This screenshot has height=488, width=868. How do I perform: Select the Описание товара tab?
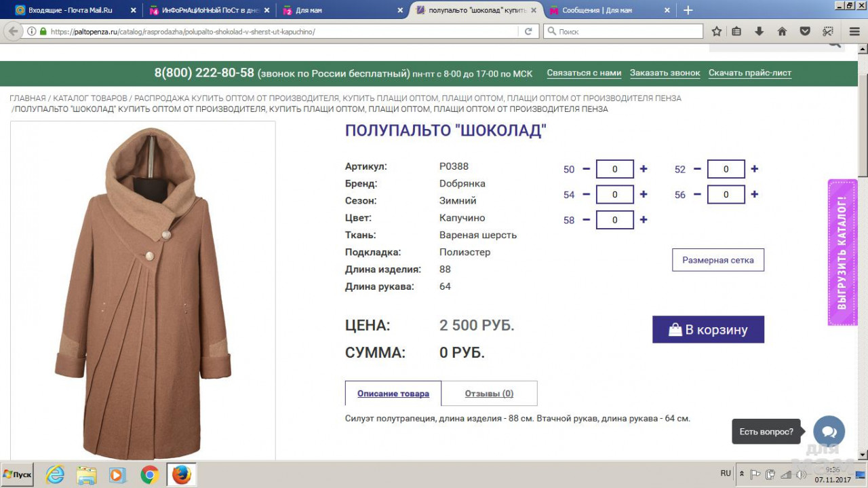click(393, 394)
